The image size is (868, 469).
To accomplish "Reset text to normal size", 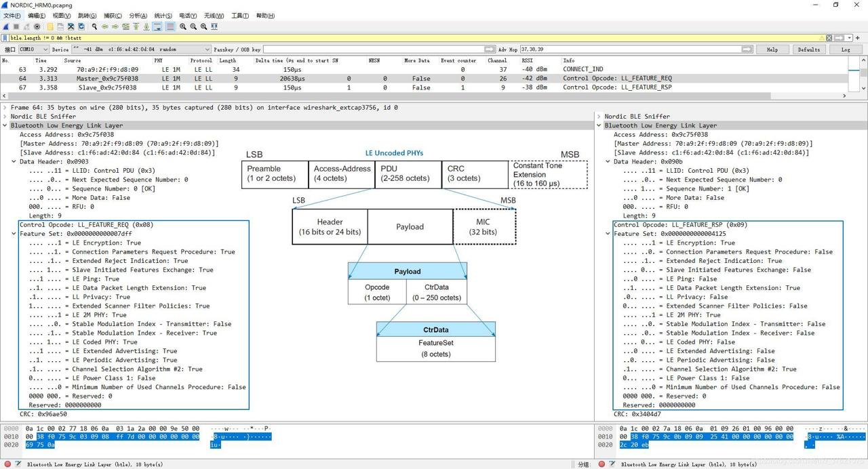I will coord(203,26).
